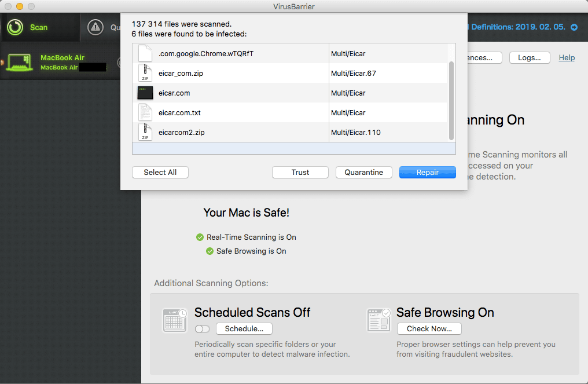The image size is (588, 384).
Task: Click the eicar.com.txt document icon
Action: click(145, 113)
